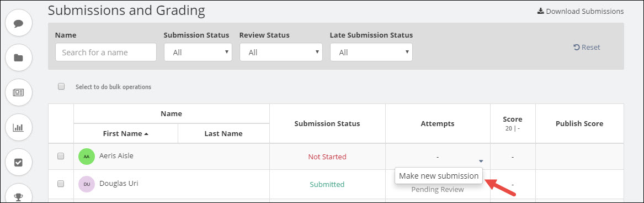644x203 pixels.
Task: Open the Late Submission Status dropdown
Action: [371, 53]
